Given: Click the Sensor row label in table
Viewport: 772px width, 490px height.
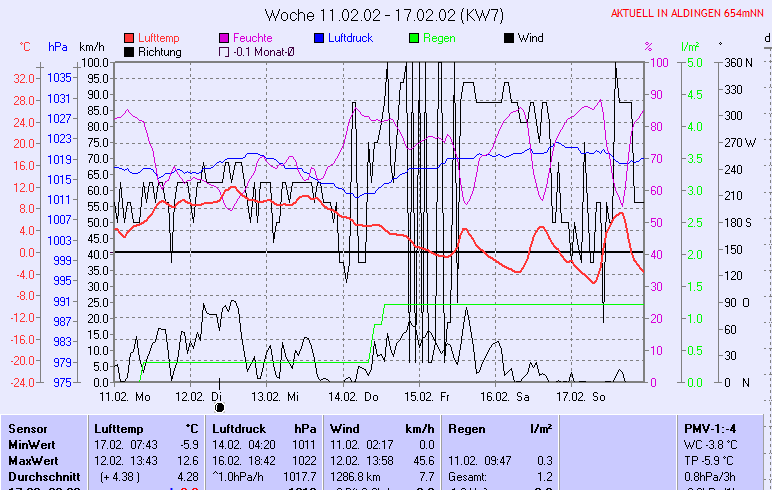Looking at the screenshot, I should coord(28,428).
